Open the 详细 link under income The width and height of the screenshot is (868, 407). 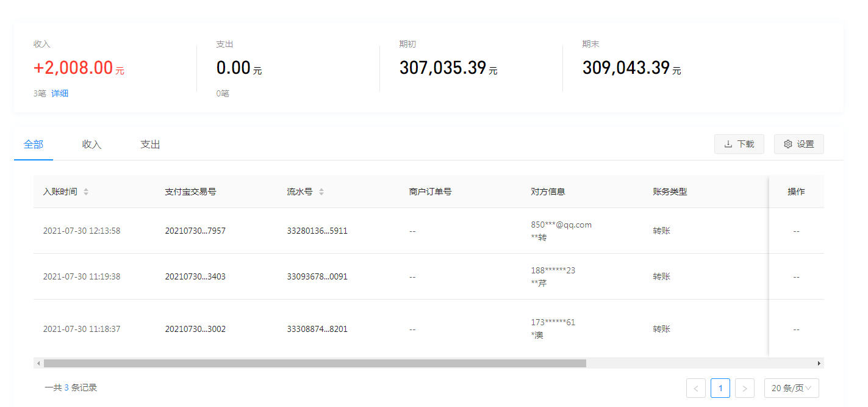[x=60, y=93]
